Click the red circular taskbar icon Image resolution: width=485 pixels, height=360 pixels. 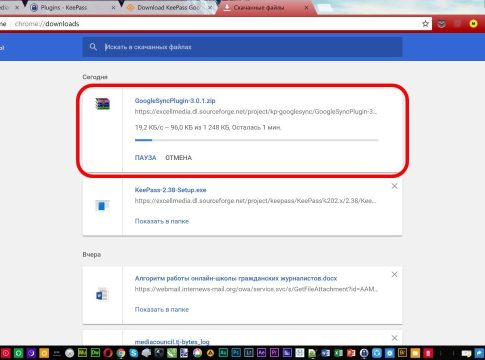pyautogui.click(x=6, y=353)
